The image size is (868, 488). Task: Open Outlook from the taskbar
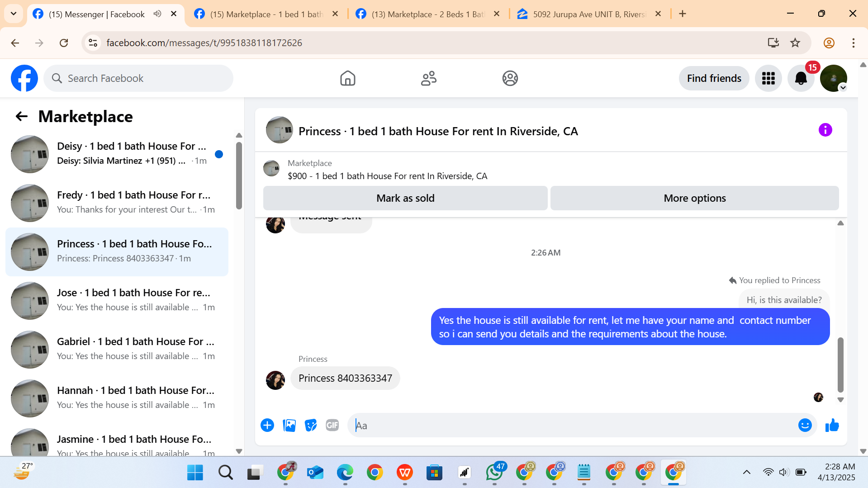(315, 473)
